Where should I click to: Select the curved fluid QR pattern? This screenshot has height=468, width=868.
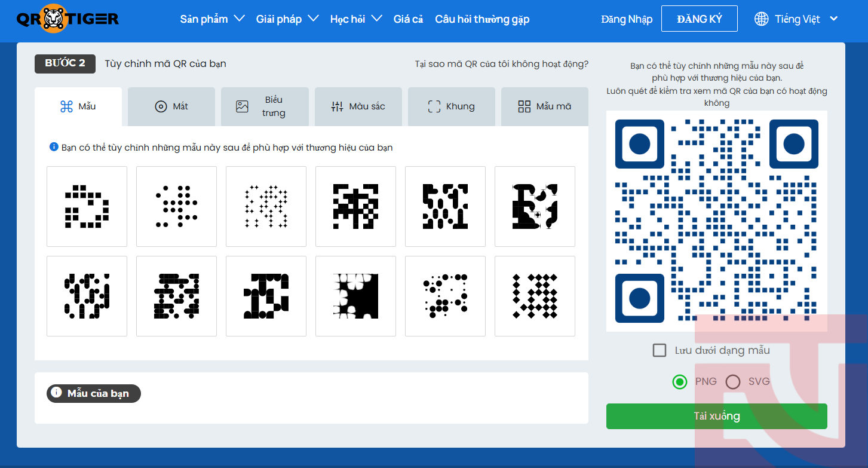pyautogui.click(x=535, y=206)
